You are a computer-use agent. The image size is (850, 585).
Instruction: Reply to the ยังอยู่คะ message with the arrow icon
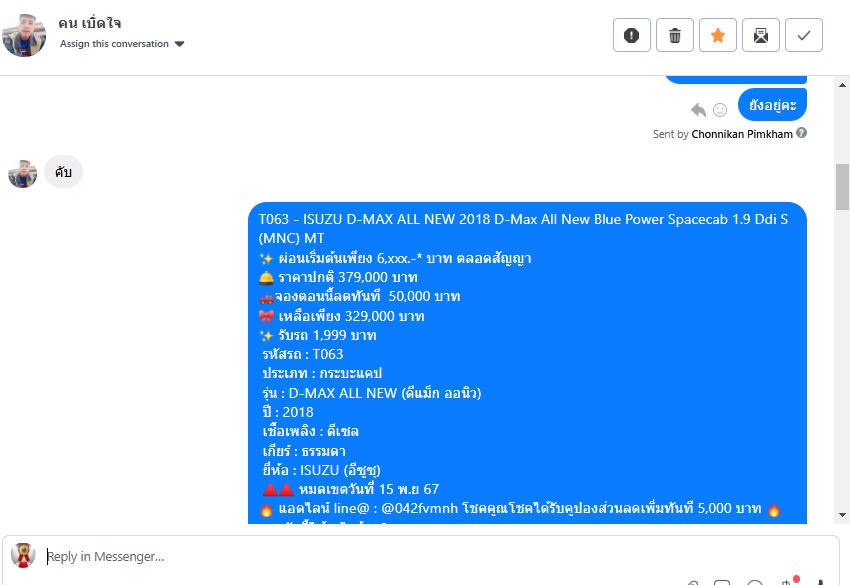[x=698, y=110]
